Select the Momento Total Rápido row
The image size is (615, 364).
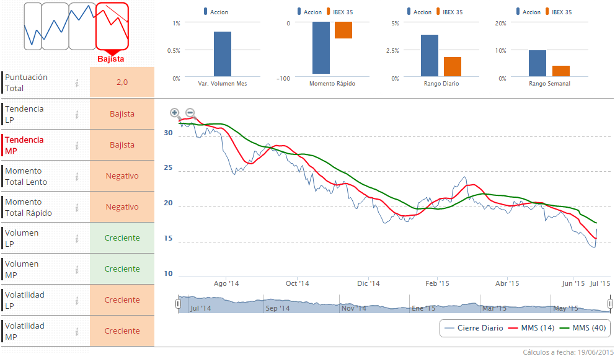pyautogui.click(x=77, y=206)
